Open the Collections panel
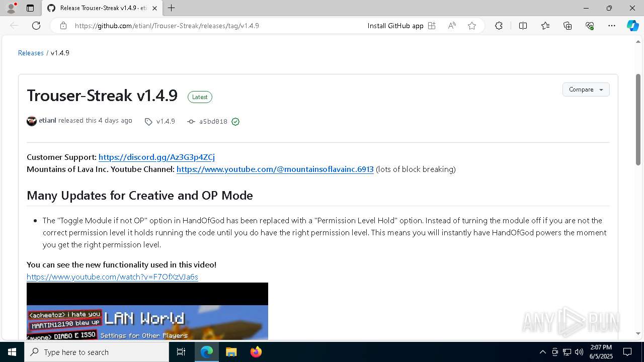The image size is (644, 362). pyautogui.click(x=568, y=26)
